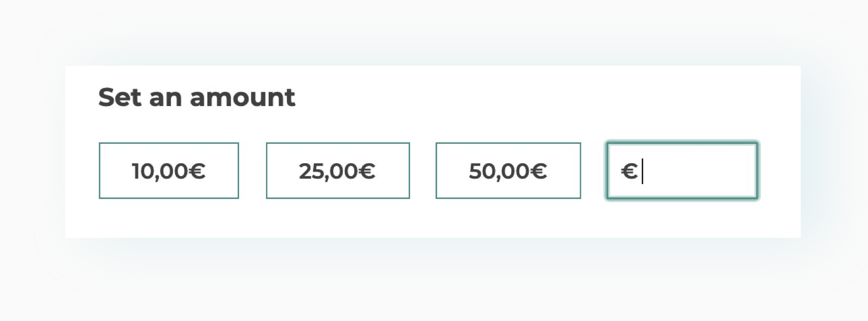868x321 pixels.
Task: Pick the middle preset amount
Action: pos(338,171)
